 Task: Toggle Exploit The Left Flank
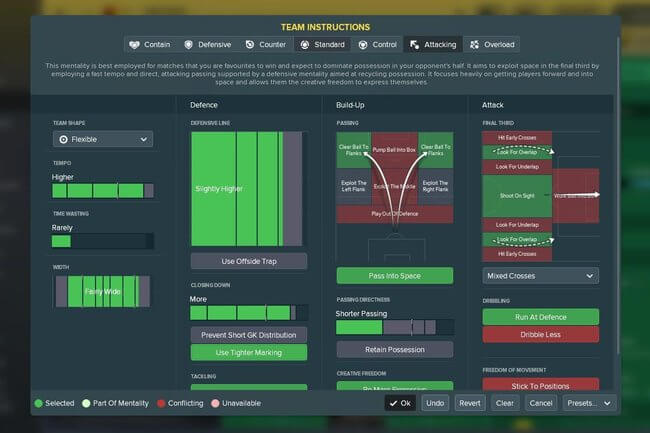(x=354, y=186)
